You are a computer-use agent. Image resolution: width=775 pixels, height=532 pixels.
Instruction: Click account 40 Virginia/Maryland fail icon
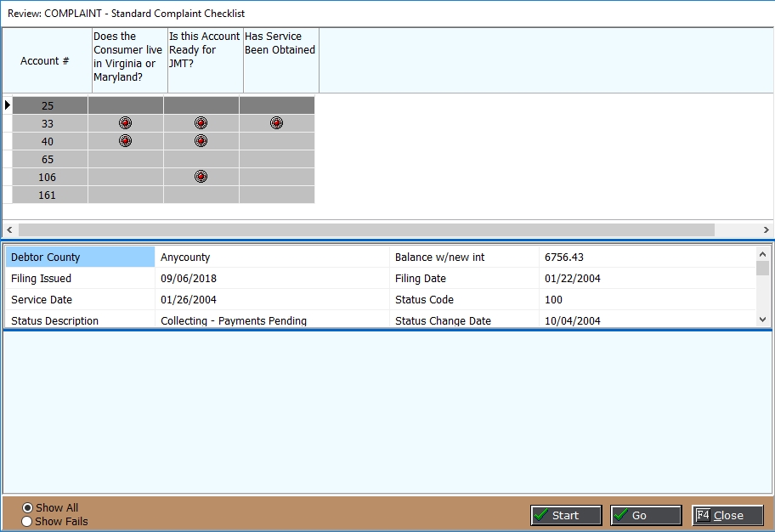(126, 141)
